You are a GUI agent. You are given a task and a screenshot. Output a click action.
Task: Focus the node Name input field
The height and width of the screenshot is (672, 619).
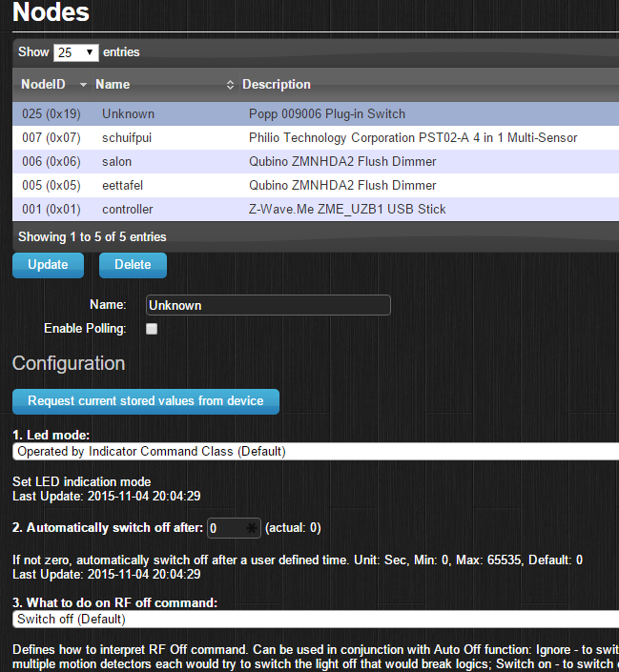(x=268, y=305)
